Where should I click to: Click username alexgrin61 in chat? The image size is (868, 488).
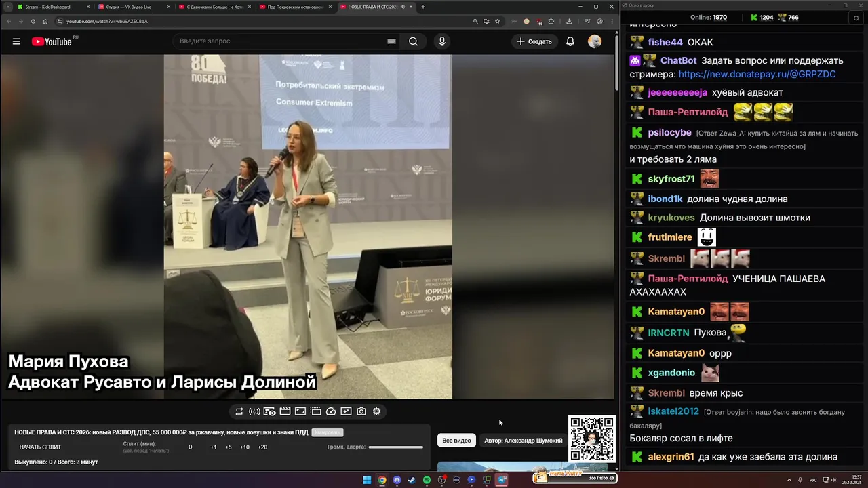[x=671, y=457]
